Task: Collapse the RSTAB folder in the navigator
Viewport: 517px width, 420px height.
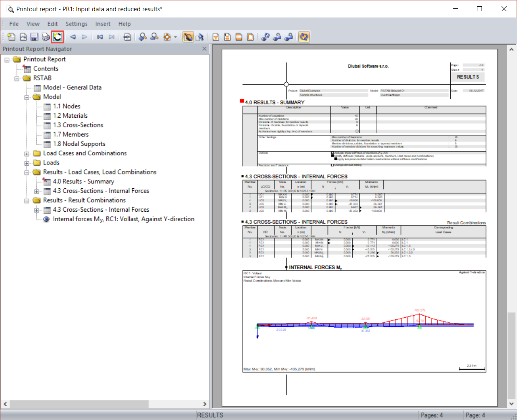Action: pos(17,78)
